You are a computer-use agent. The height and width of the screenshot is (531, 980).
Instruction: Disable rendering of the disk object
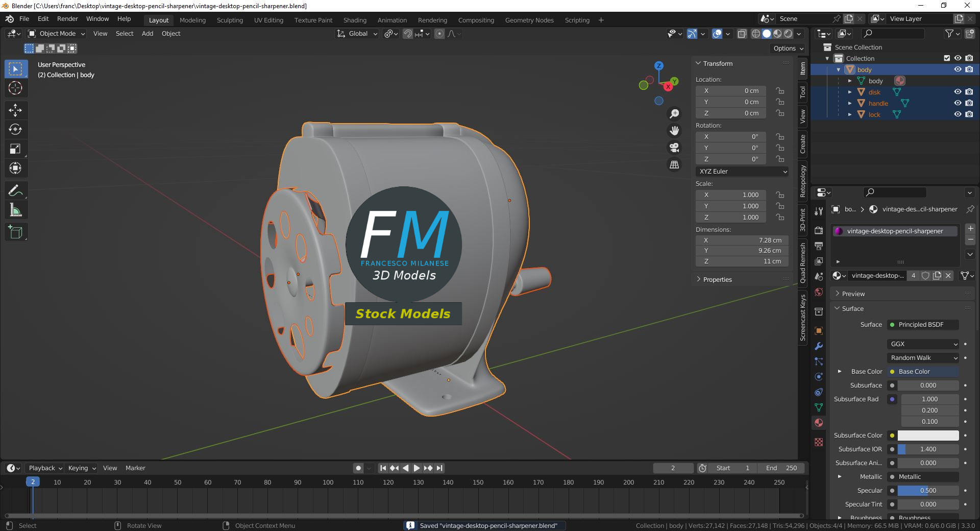[x=969, y=92]
